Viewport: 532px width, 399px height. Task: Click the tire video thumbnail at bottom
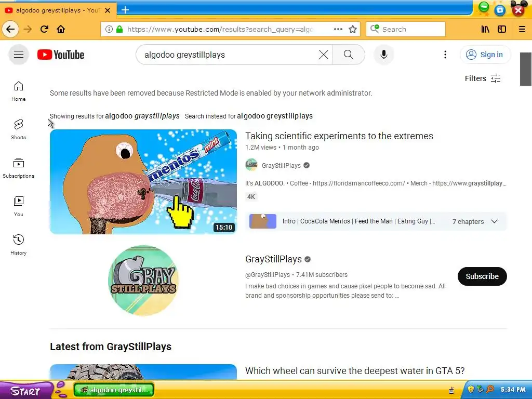pos(143,372)
